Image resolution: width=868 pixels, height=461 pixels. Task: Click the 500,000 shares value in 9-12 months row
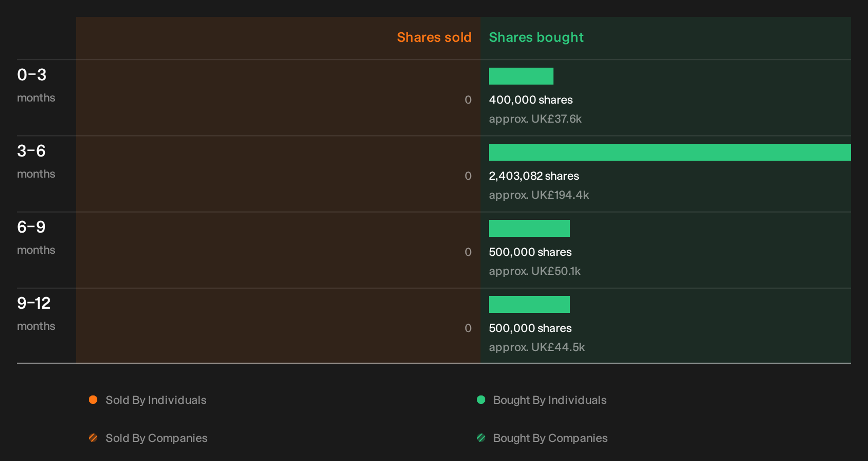point(530,328)
